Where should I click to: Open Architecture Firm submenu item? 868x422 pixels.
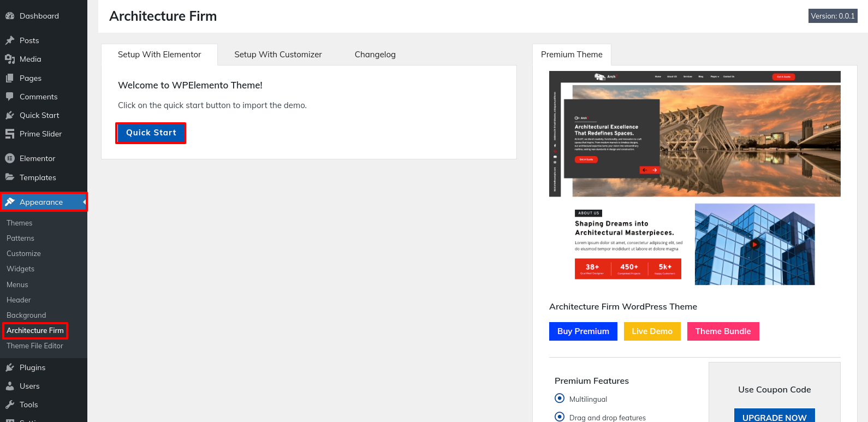click(35, 330)
